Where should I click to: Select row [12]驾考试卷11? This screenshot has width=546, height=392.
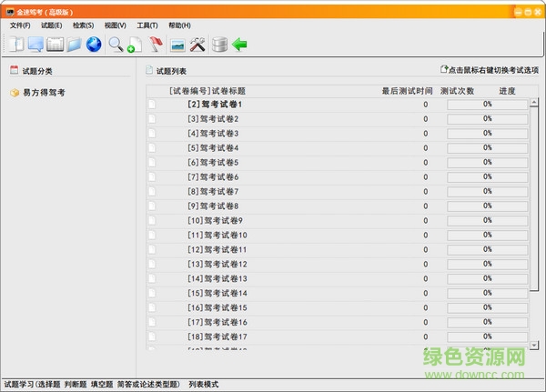pyautogui.click(x=338, y=249)
